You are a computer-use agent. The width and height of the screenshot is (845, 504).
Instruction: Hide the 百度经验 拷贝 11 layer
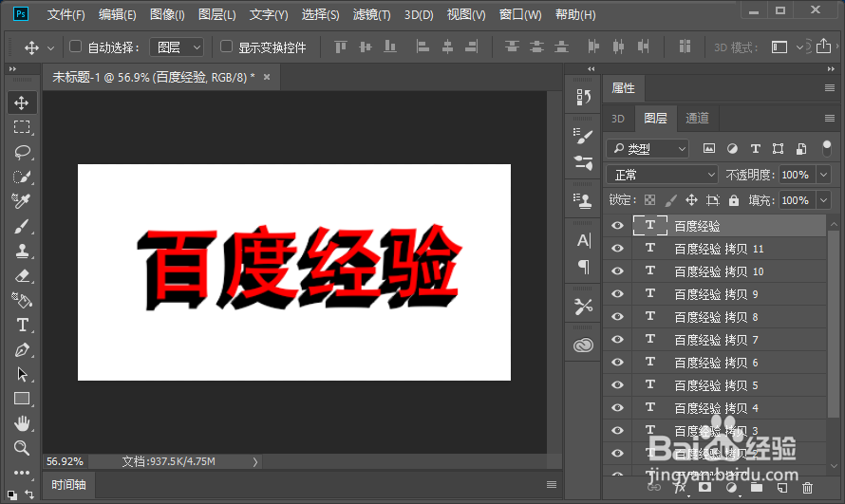click(617, 249)
